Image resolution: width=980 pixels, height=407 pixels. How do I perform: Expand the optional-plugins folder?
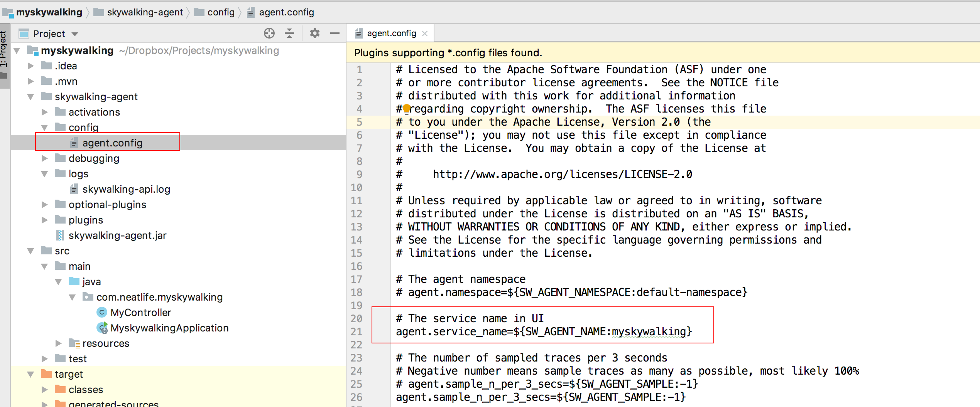[x=45, y=205]
